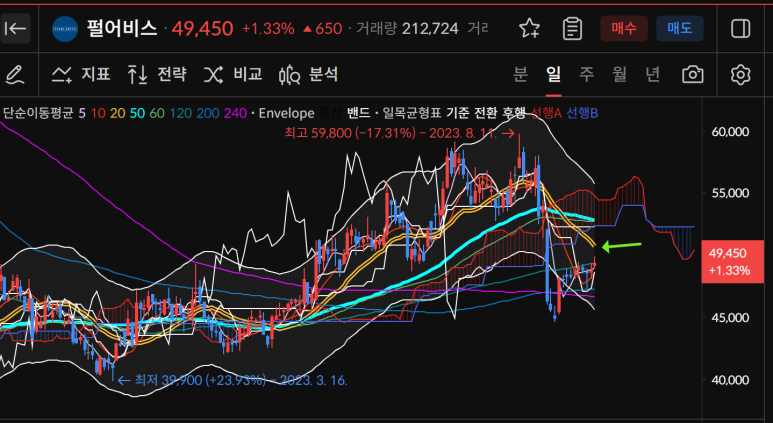The image size is (773, 423).
Task: Click the Envelope indicator label
Action: (286, 113)
